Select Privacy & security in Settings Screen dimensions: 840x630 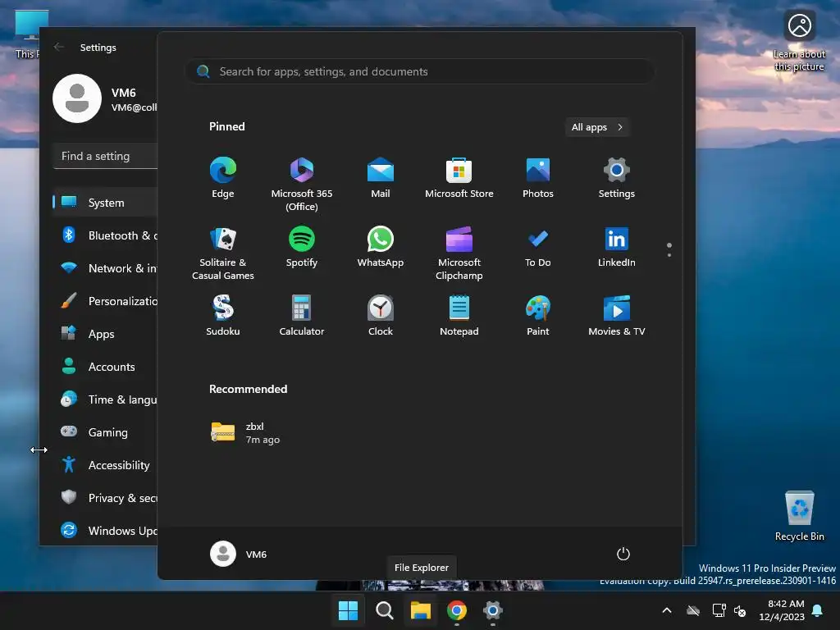coord(105,498)
